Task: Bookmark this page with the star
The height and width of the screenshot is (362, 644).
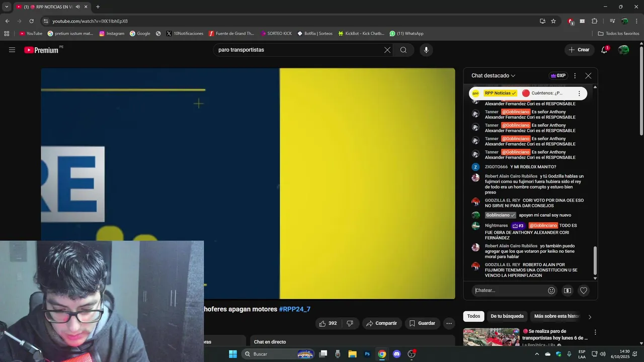Action: [x=553, y=21]
